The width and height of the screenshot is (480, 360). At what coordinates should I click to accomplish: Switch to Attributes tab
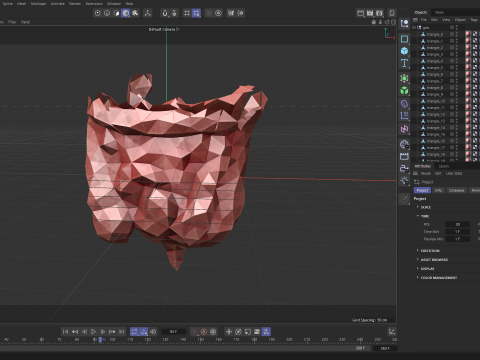(x=423, y=166)
